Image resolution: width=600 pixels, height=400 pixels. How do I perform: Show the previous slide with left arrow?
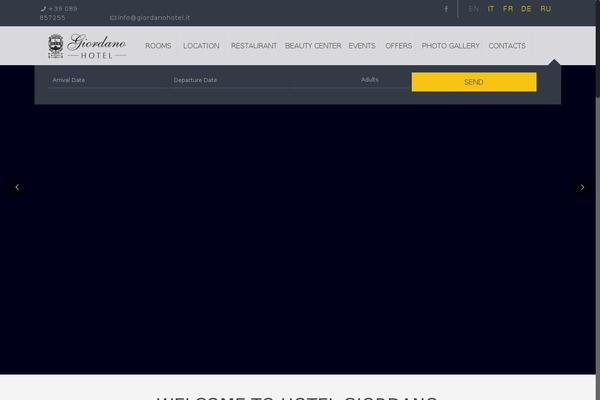tap(17, 187)
